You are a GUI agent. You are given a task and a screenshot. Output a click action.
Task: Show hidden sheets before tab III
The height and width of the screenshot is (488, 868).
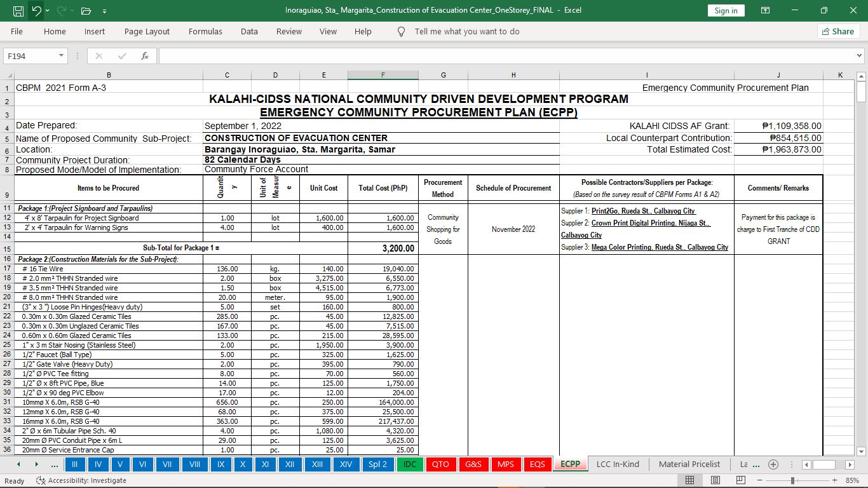pyautogui.click(x=53, y=464)
